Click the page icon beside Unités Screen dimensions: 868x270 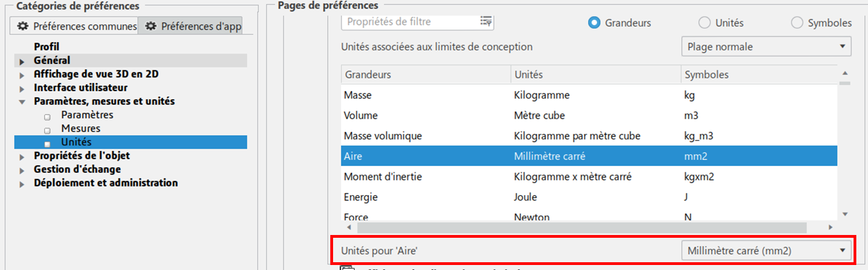tap(47, 143)
